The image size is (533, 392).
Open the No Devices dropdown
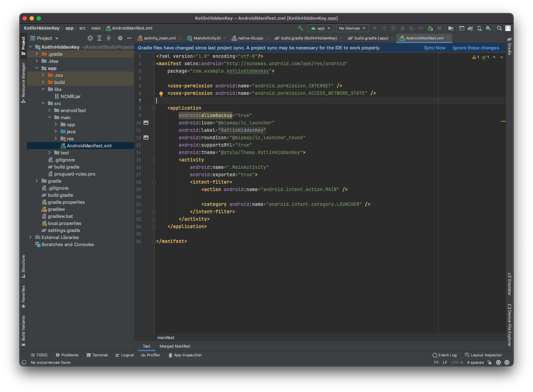click(x=352, y=28)
